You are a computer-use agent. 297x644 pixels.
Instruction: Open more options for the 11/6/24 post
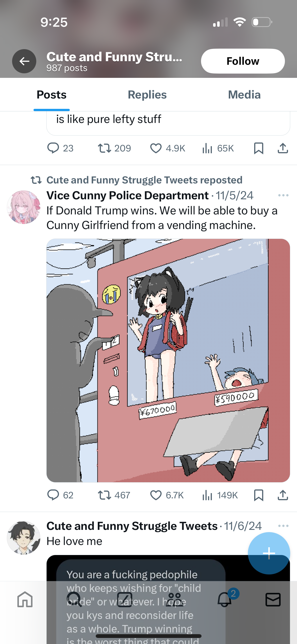[283, 526]
